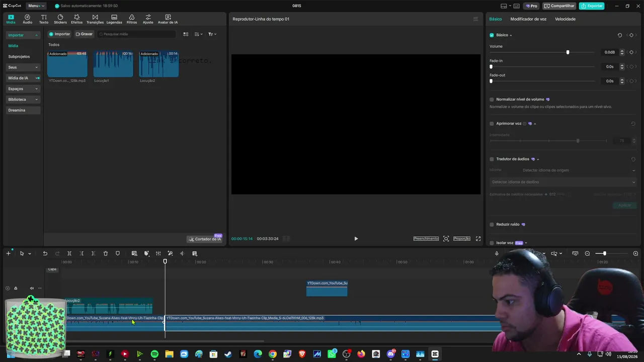Switch media view with the grid icon
This screenshot has width=644, height=362.
(x=186, y=34)
